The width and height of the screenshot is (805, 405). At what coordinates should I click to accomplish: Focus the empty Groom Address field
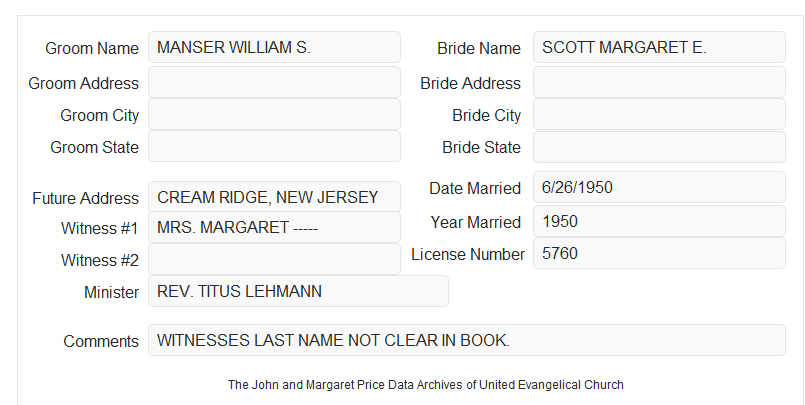click(274, 82)
